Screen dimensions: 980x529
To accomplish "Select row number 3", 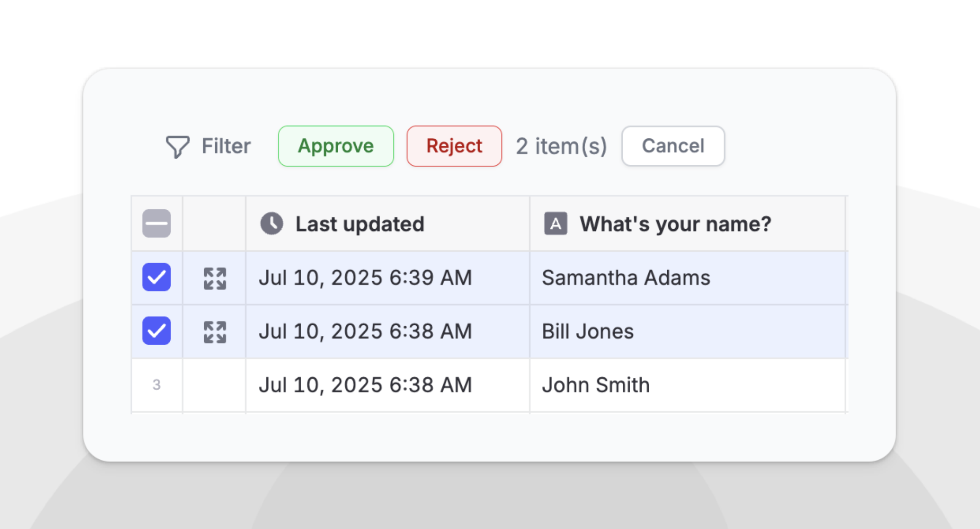I will (156, 385).
